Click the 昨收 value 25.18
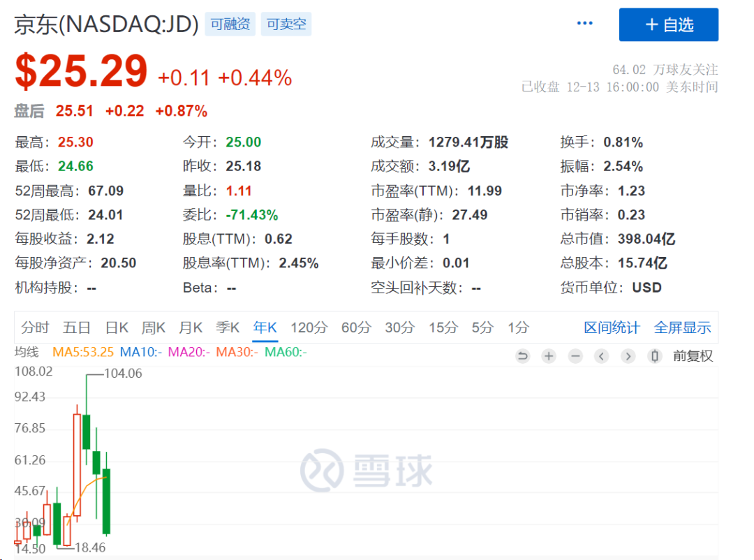 (244, 166)
